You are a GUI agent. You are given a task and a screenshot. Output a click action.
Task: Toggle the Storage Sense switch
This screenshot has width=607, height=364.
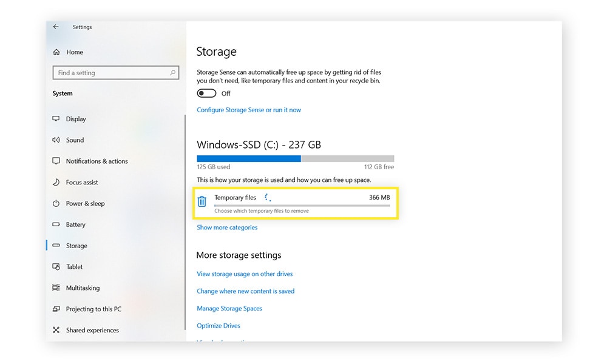206,93
